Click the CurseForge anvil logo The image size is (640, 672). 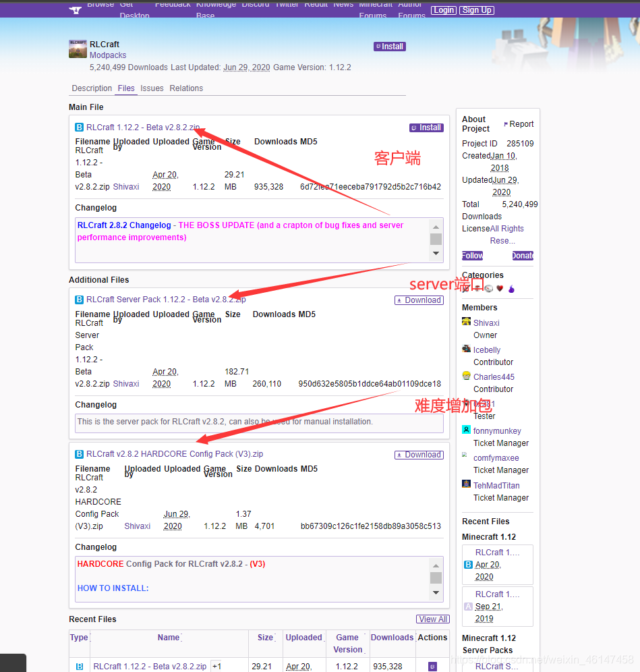pyautogui.click(x=76, y=10)
